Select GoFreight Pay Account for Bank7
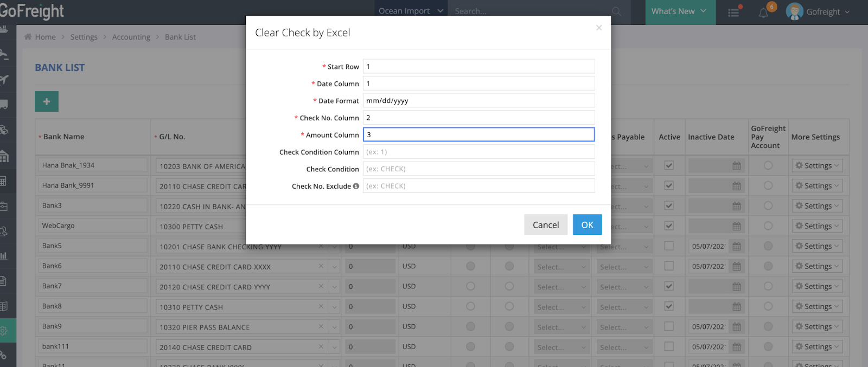Viewport: 868px width, 367px height. tap(768, 286)
